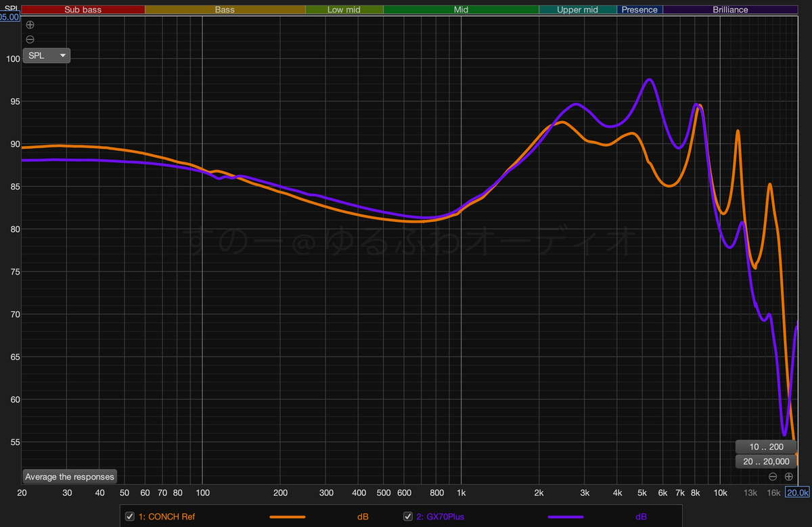The image size is (812, 527).
Task: Click the 55 dB level axis label
Action: [x=14, y=442]
